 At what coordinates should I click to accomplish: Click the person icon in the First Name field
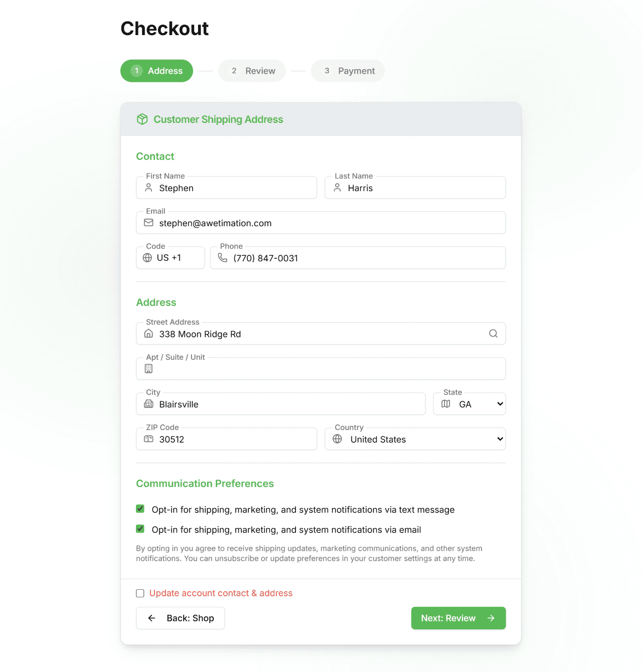(148, 188)
